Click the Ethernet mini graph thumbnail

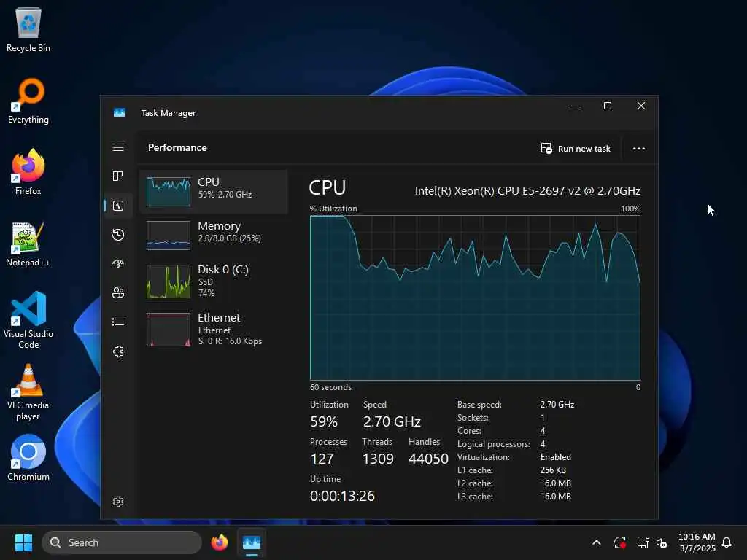coord(169,330)
